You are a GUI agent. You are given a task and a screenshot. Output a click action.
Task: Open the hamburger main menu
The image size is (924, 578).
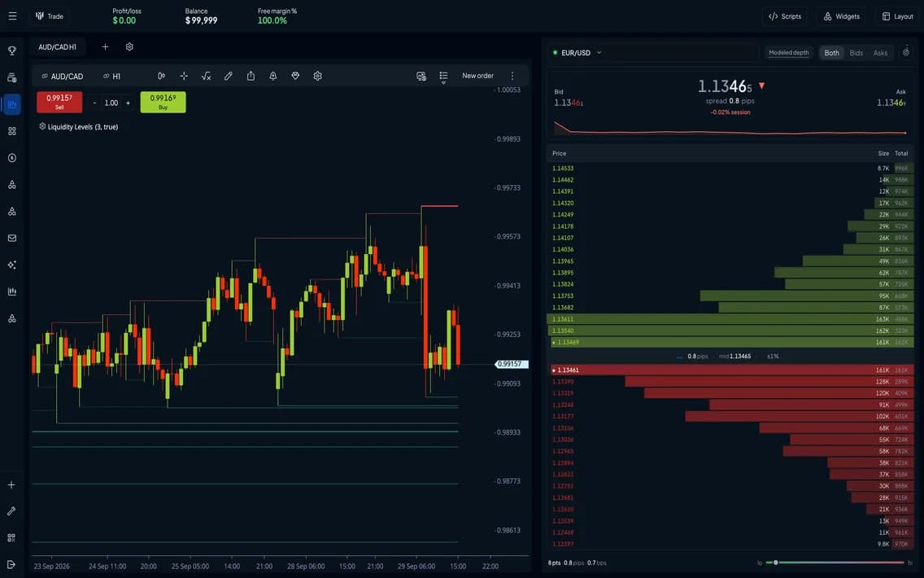pos(12,16)
